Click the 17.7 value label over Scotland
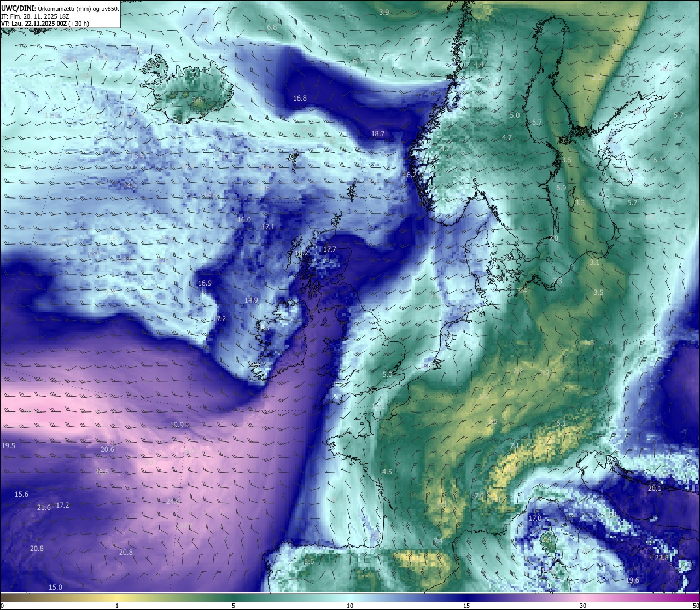This screenshot has width=700, height=610. (x=329, y=249)
